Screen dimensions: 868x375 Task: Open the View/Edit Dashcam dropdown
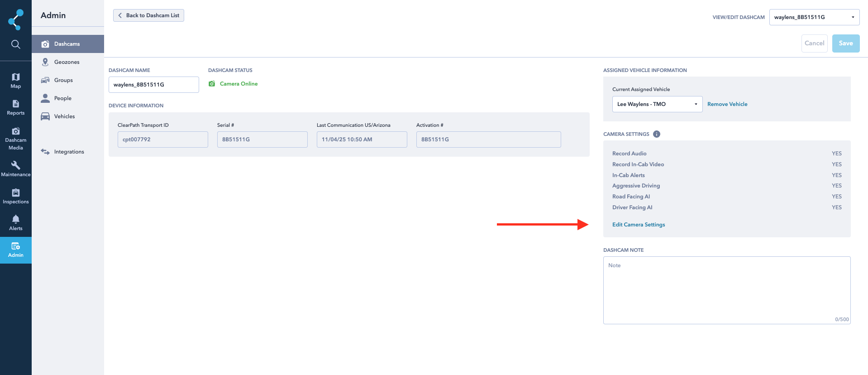[x=814, y=17]
